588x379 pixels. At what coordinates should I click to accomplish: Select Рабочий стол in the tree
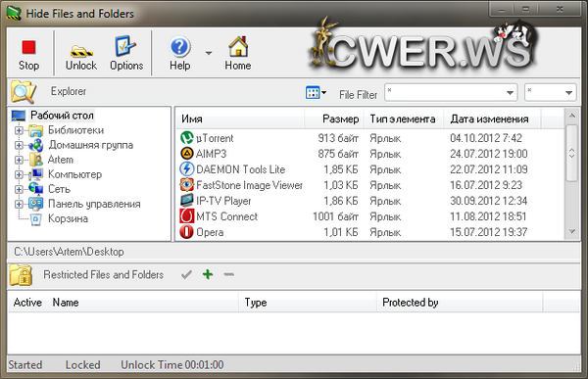tap(62, 116)
